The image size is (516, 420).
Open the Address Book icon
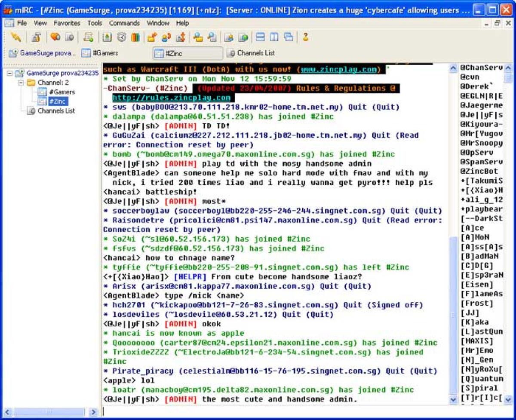coord(107,37)
